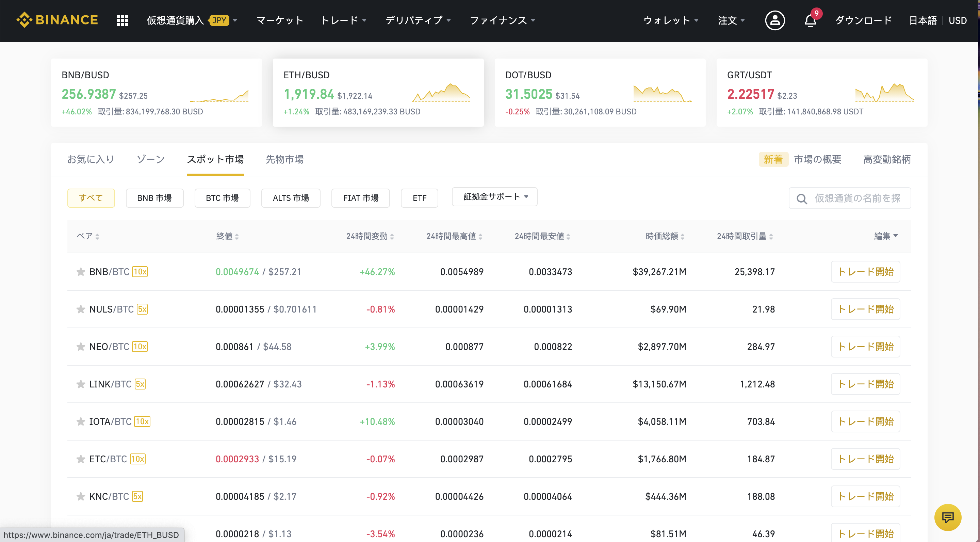Toggle the favorite star for NEO/BTC

tap(80, 347)
